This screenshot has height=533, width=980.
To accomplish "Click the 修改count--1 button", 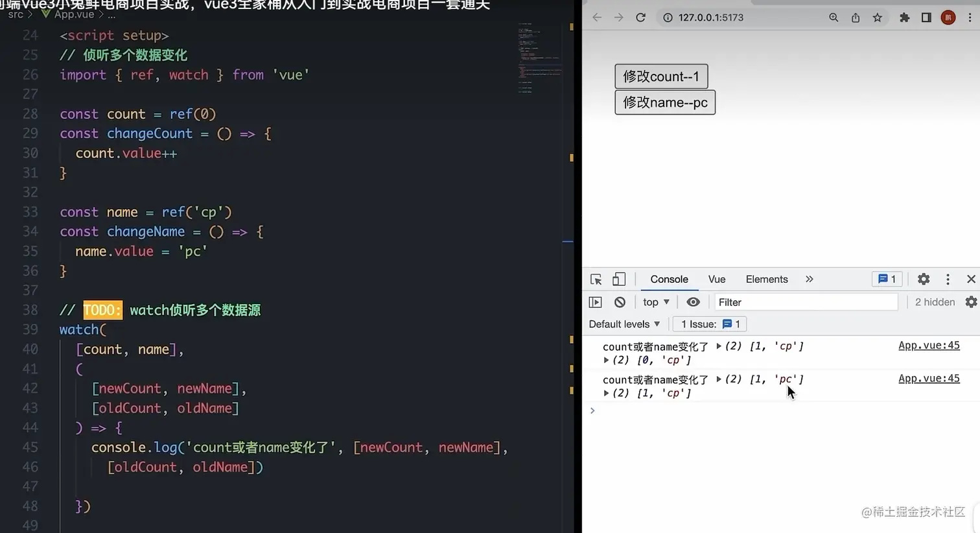I will coord(661,77).
